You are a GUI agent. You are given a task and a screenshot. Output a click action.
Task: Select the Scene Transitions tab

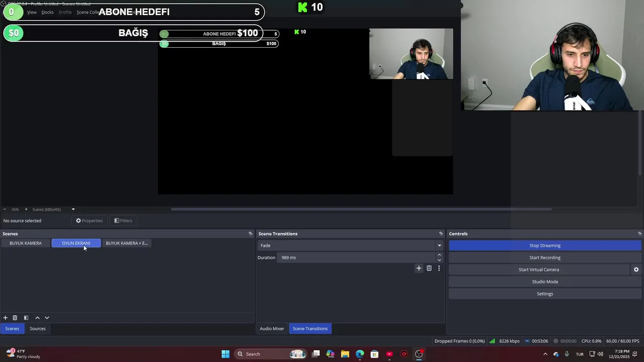click(x=310, y=329)
